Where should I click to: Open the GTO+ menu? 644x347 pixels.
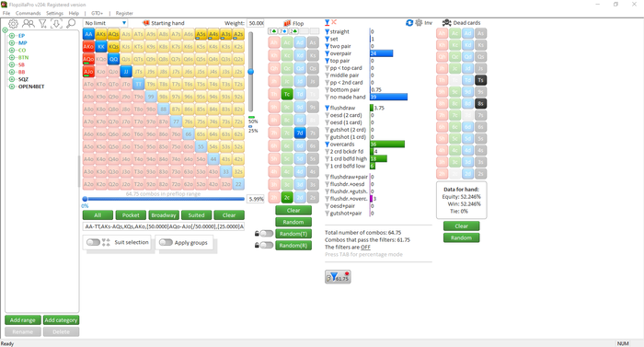click(x=97, y=13)
